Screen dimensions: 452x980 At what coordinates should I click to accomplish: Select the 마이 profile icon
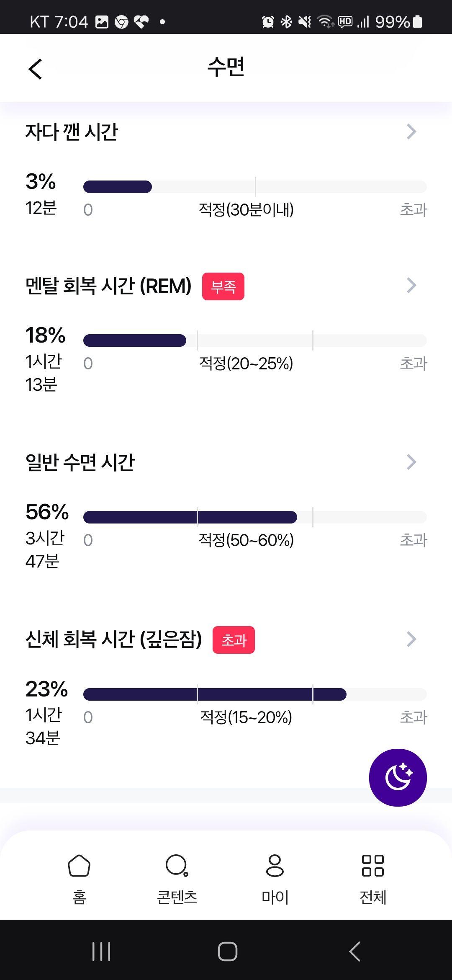tap(275, 866)
